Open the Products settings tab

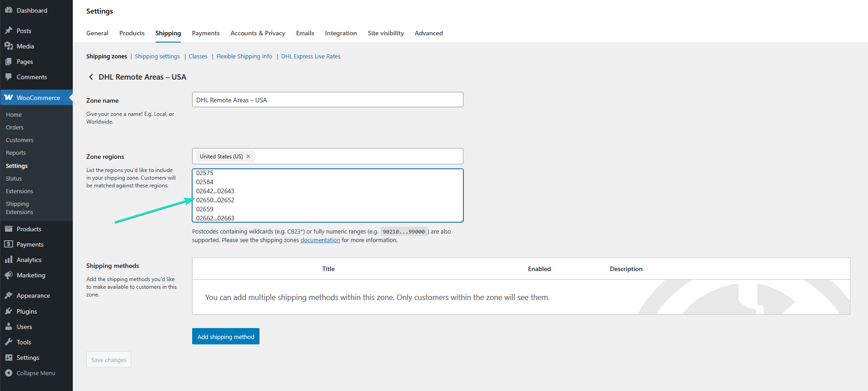[x=132, y=33]
